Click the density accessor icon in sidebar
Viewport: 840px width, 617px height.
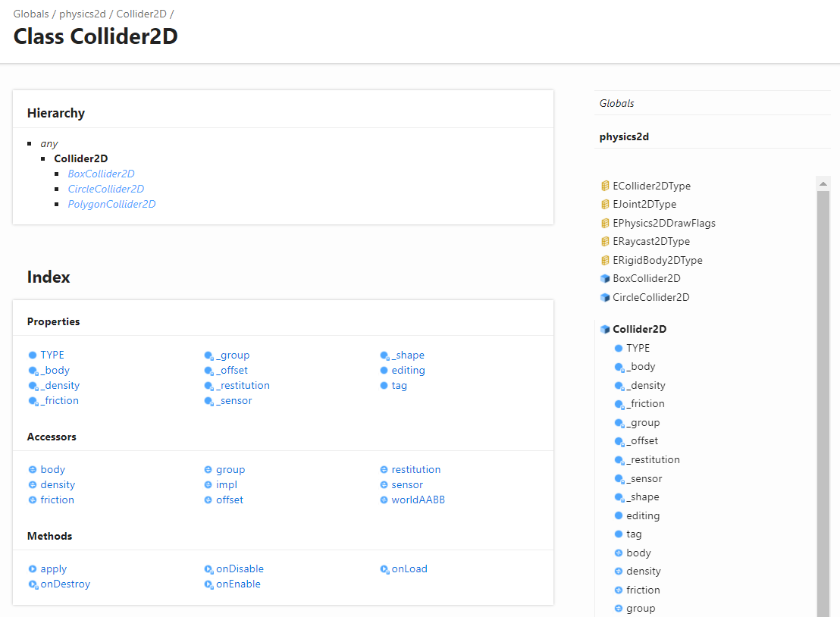pyautogui.click(x=618, y=572)
